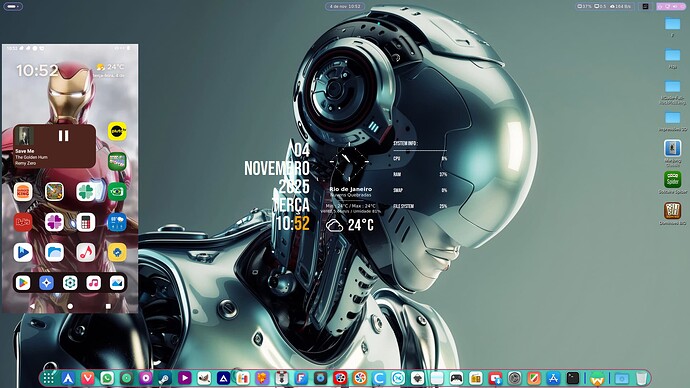
Task: Launch the App Store icon in the dock
Action: coord(553,378)
